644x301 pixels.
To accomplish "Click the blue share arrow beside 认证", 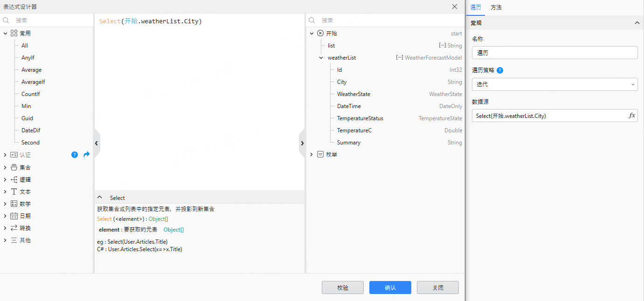I will 86,155.
